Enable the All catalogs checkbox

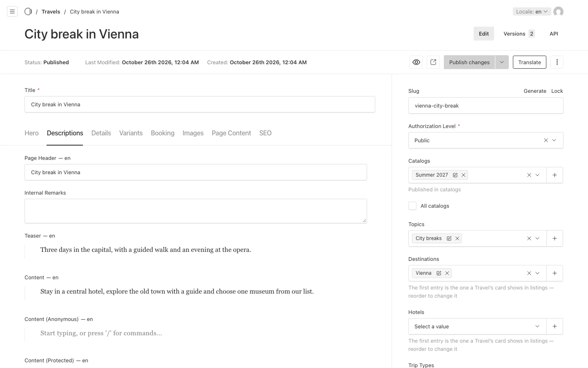(x=412, y=206)
